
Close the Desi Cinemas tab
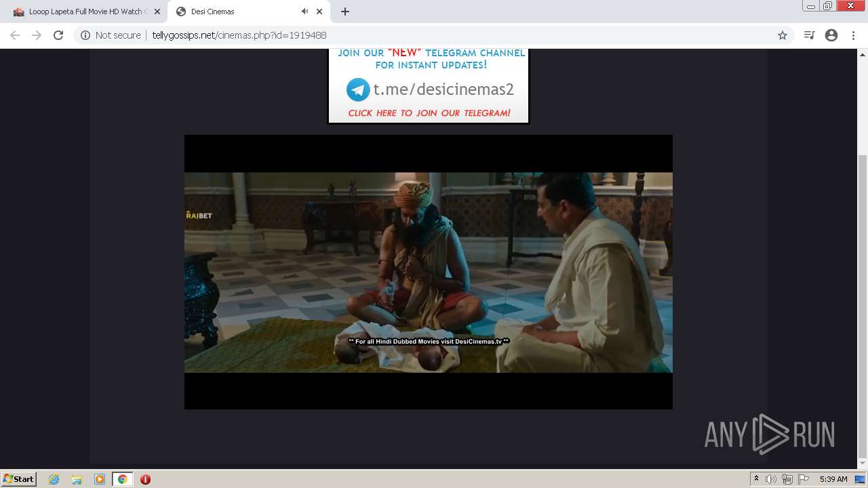(x=319, y=12)
